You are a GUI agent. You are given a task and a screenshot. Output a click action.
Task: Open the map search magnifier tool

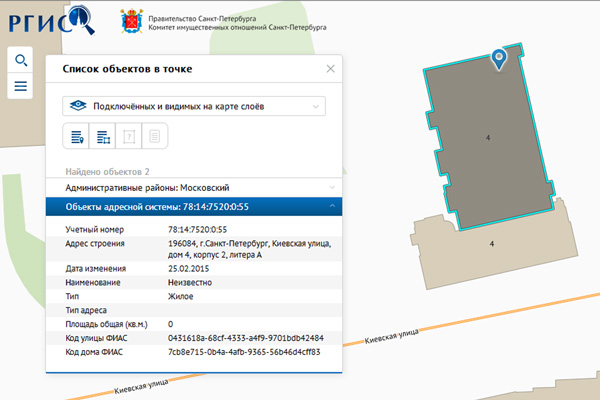(20, 60)
